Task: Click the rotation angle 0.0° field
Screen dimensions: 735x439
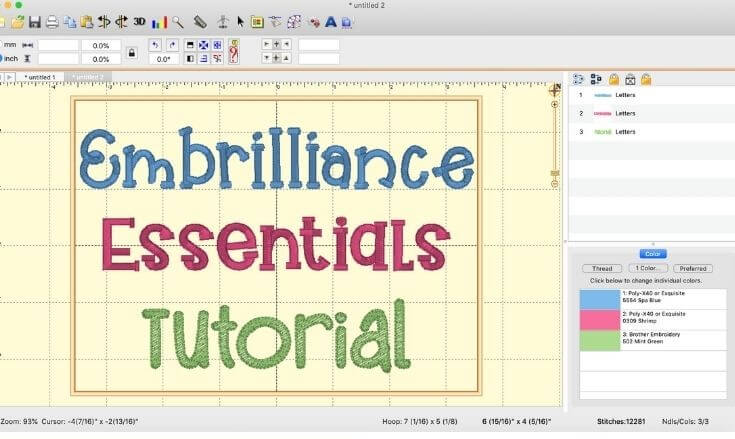Action: click(x=164, y=59)
